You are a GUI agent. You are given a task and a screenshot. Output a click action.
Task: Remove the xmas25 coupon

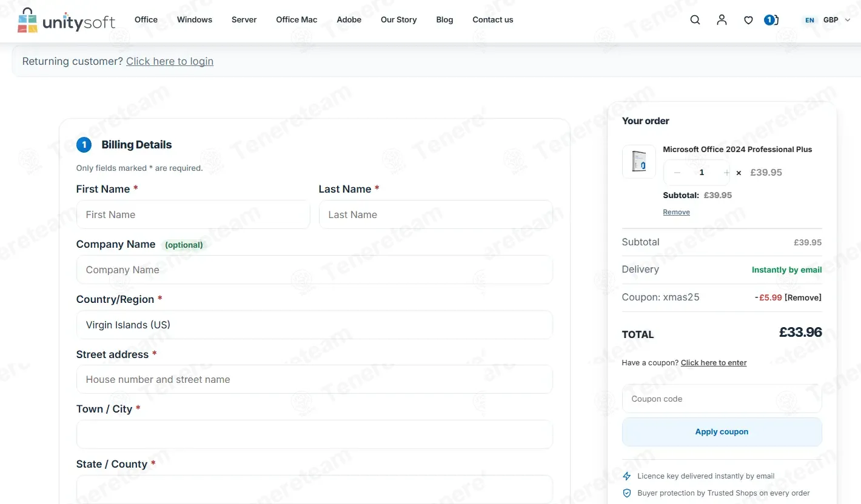[x=803, y=297]
